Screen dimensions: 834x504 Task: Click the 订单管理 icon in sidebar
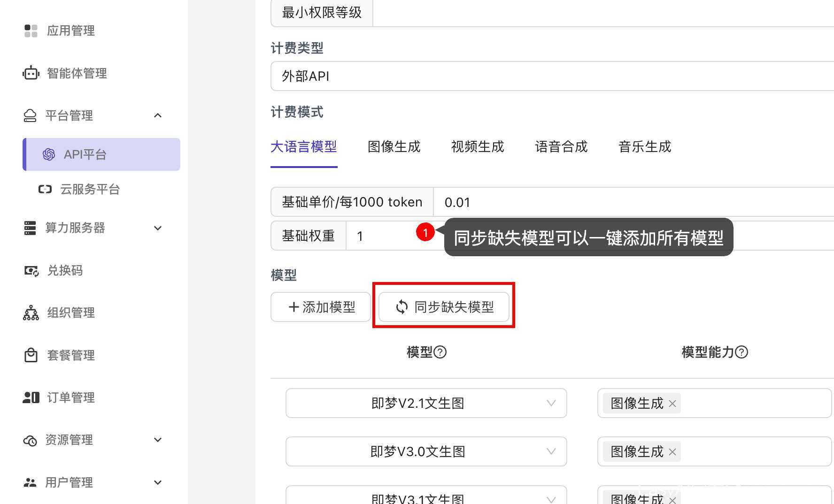pos(31,397)
